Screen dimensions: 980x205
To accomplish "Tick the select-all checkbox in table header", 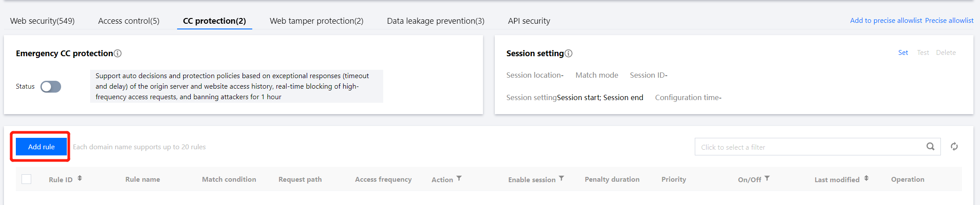I will (x=26, y=179).
